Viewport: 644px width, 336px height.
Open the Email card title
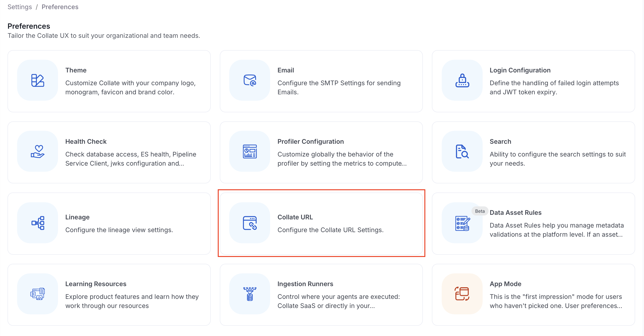[x=286, y=70]
